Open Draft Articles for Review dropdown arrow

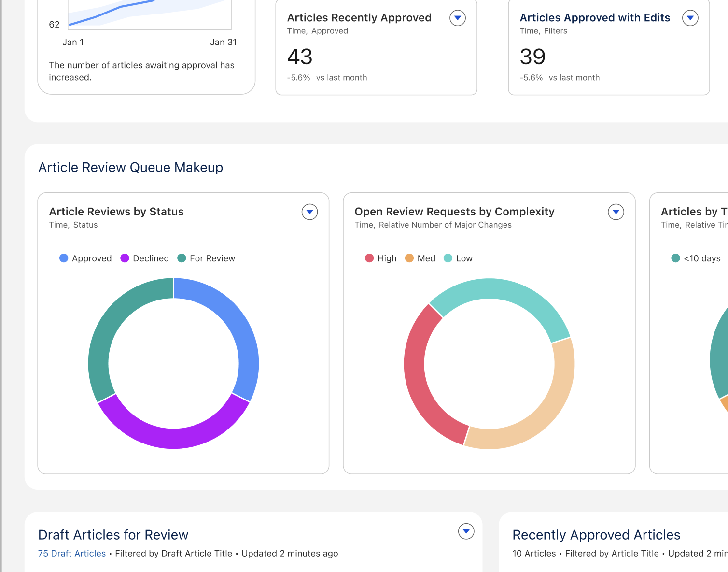tap(466, 531)
